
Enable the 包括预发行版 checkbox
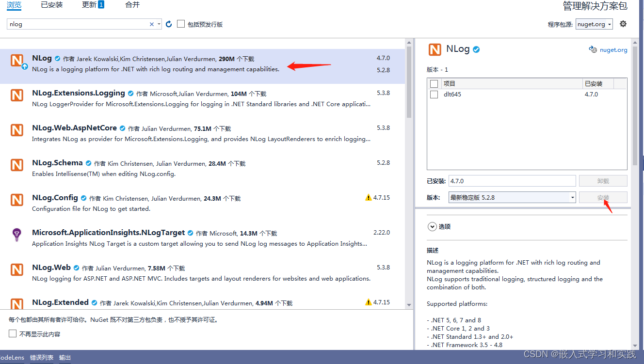click(x=181, y=23)
